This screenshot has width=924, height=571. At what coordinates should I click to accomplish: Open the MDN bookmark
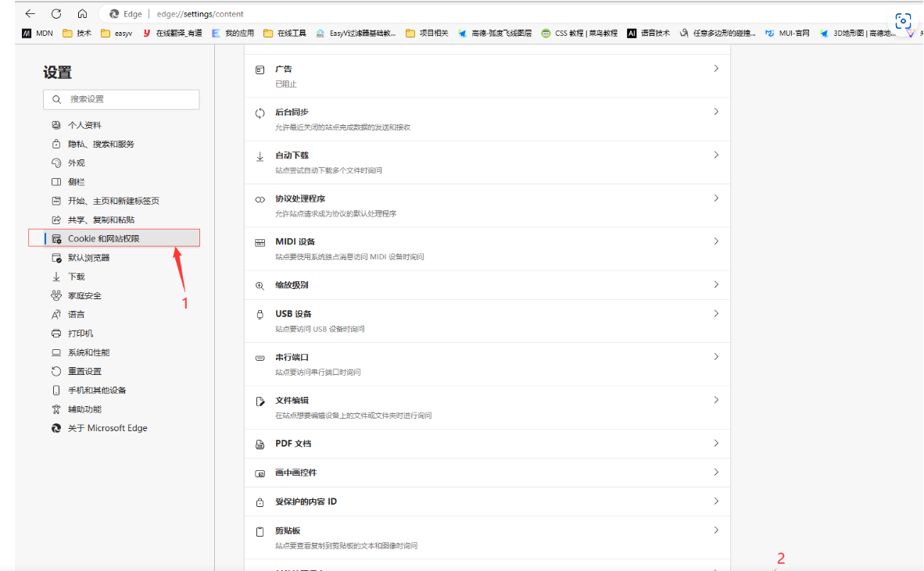click(38, 34)
